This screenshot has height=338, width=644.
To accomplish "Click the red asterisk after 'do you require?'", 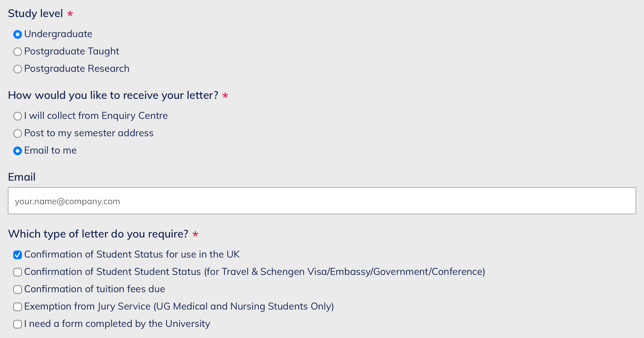I will (195, 234).
